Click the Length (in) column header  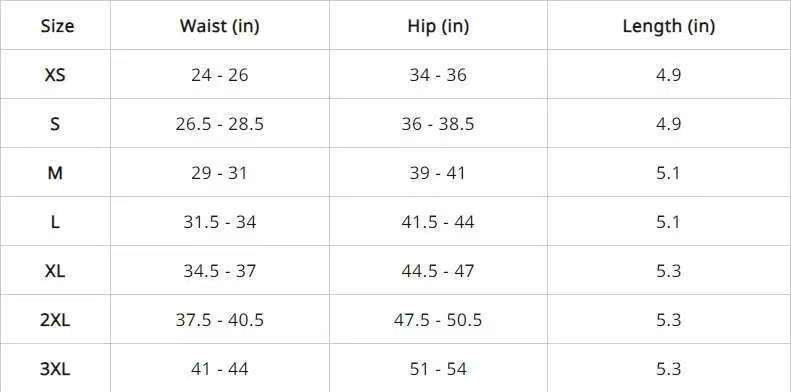click(x=668, y=26)
